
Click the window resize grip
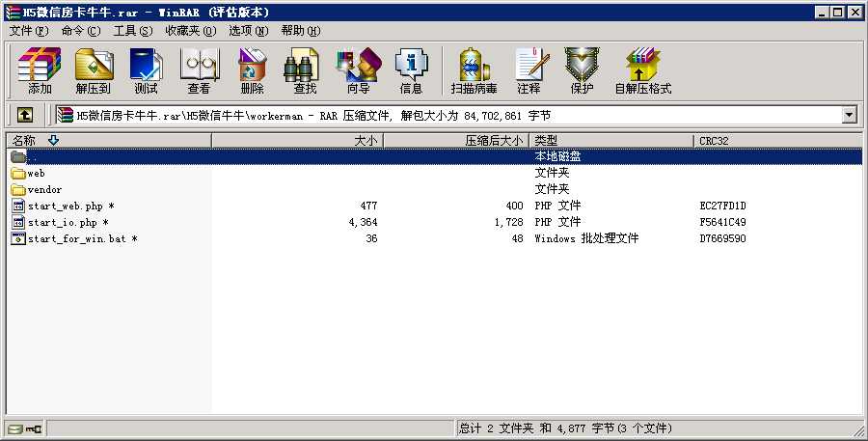click(x=857, y=430)
